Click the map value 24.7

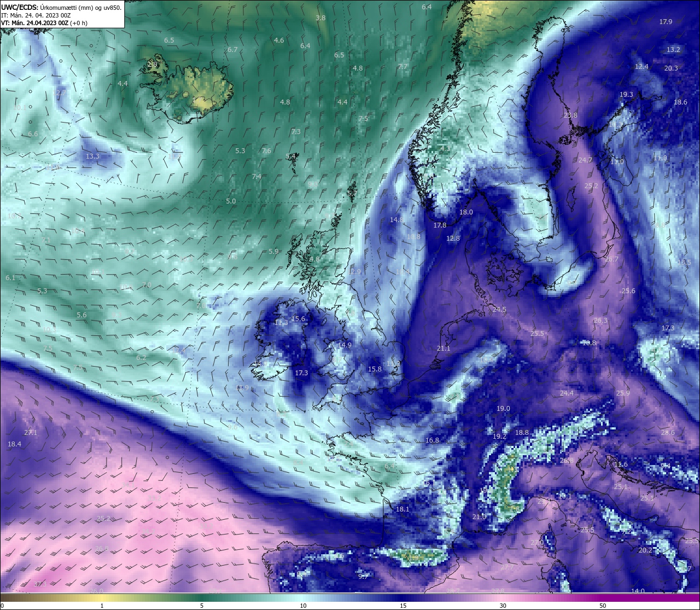pyautogui.click(x=585, y=160)
